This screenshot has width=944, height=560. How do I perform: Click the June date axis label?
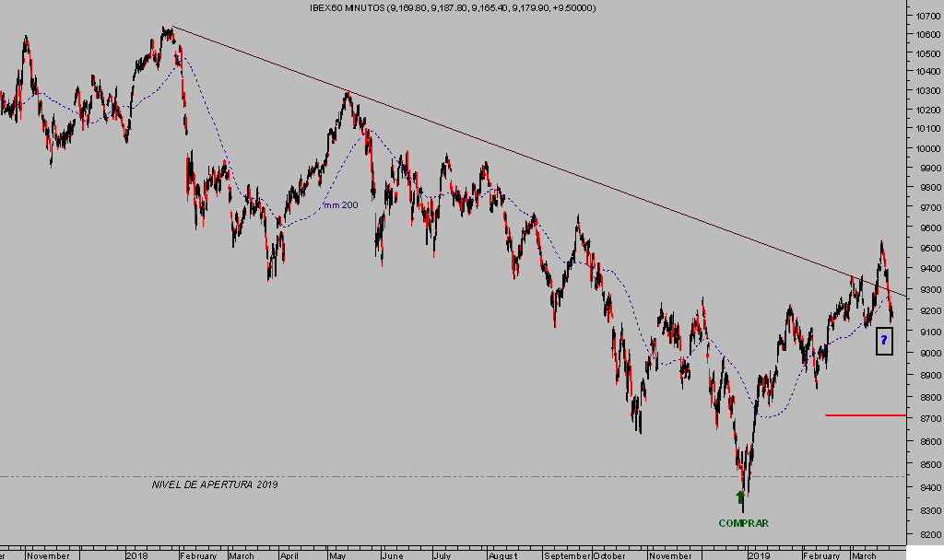[x=393, y=555]
